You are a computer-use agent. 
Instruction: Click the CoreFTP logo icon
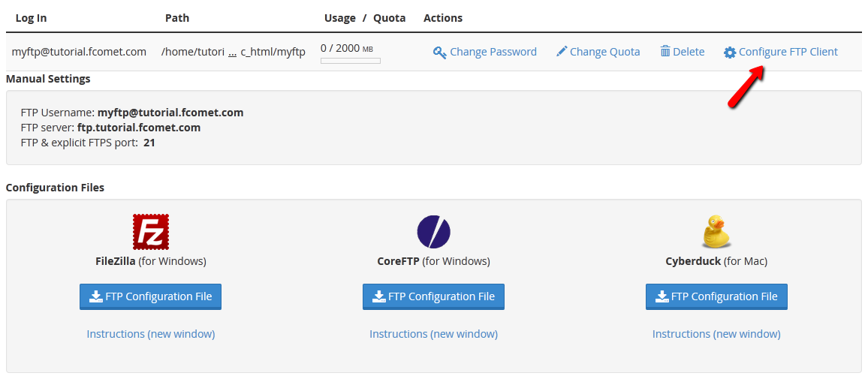pos(433,232)
